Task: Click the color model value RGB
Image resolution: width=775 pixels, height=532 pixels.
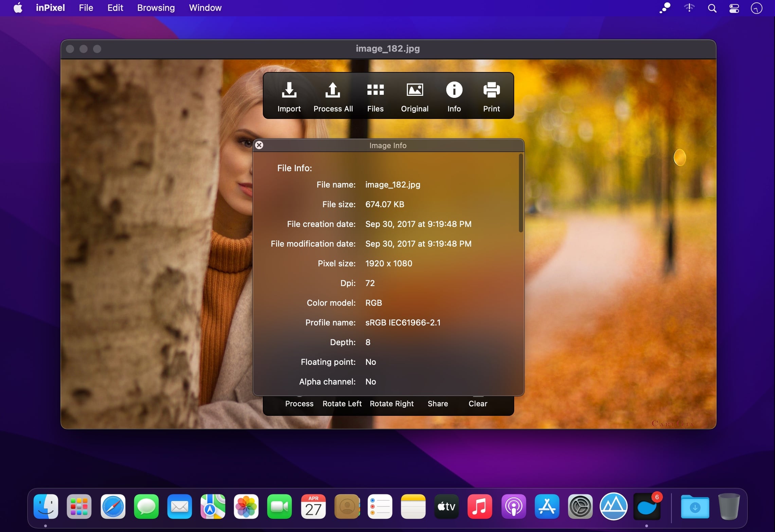Action: click(374, 303)
